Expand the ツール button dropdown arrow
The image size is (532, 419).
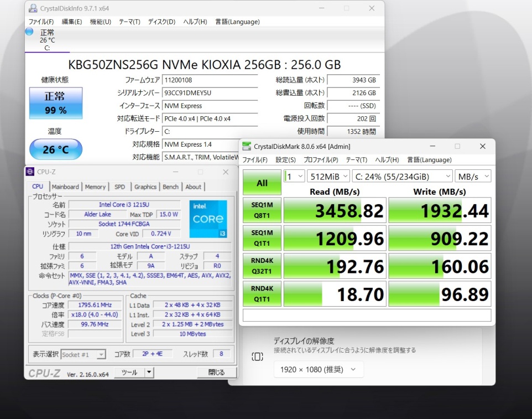pos(149,373)
